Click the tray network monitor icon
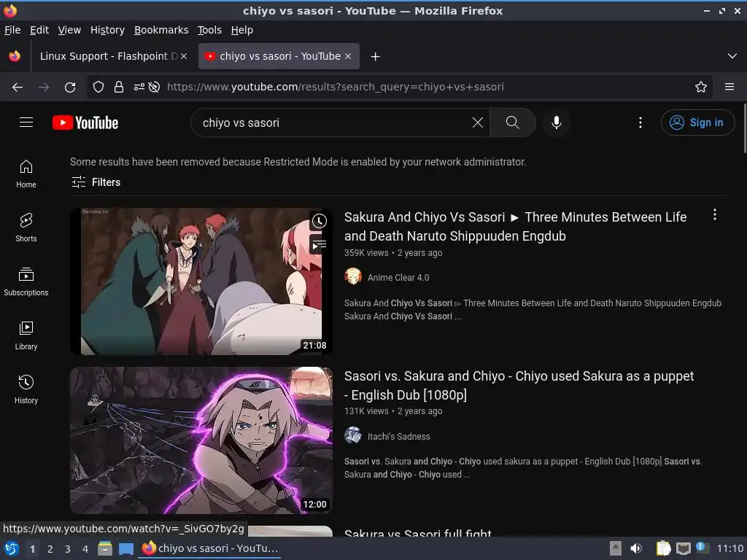This screenshot has height=560, width=747. [x=683, y=548]
